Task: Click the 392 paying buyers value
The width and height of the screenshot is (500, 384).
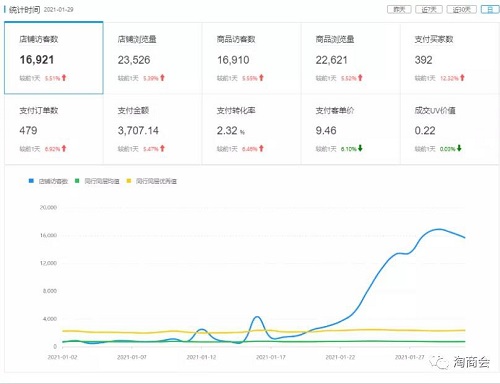Action: [x=423, y=60]
